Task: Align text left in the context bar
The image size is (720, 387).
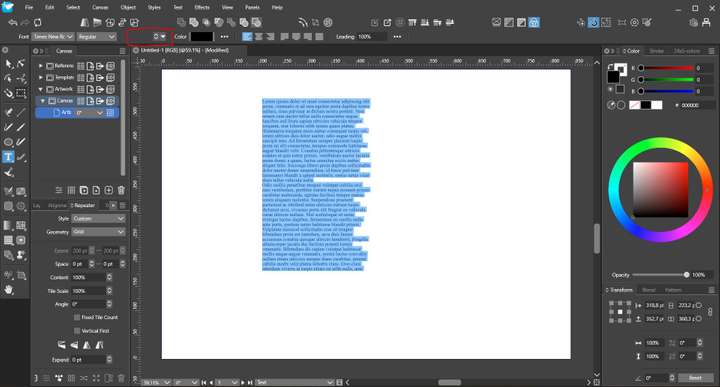Action: [247, 37]
